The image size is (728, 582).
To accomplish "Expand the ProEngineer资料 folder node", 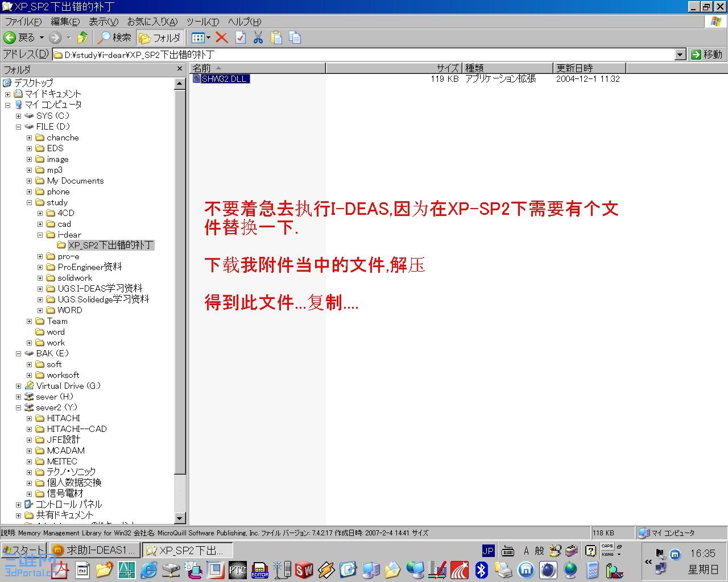I will [x=40, y=267].
